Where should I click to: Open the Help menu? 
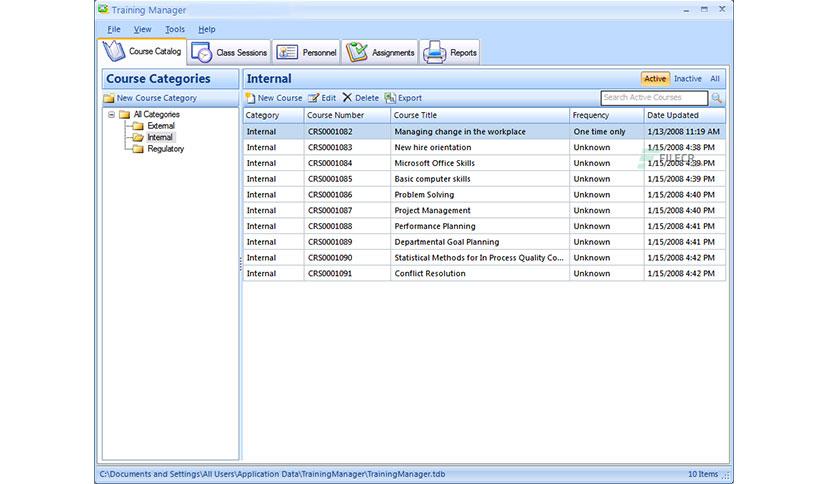207,29
